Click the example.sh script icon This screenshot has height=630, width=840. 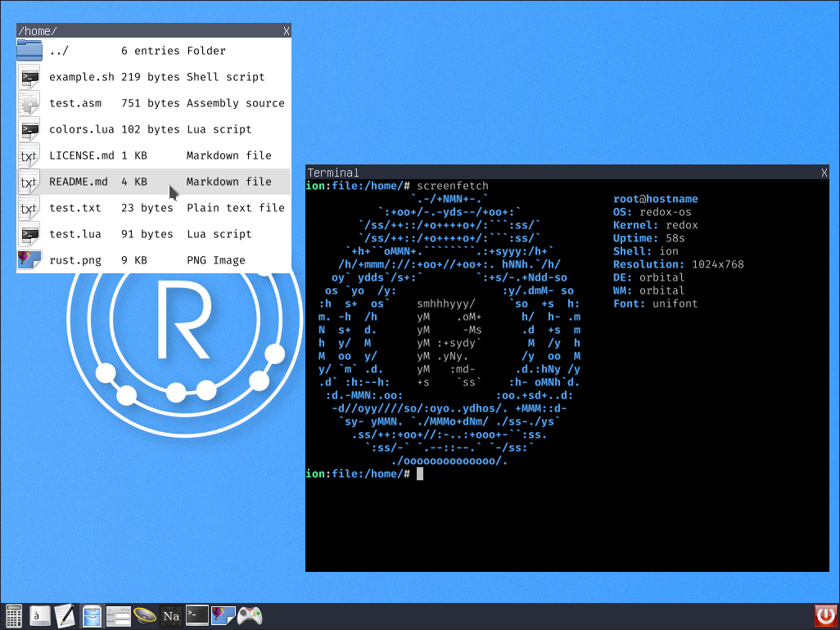(29, 77)
